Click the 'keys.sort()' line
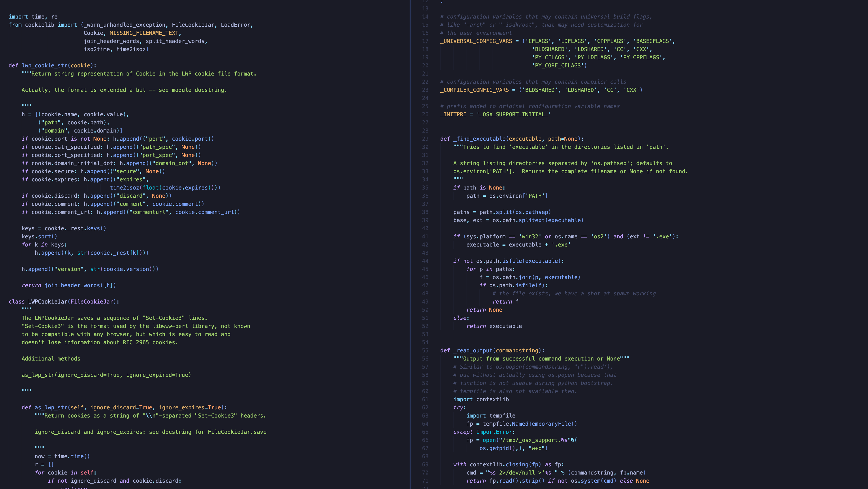Screen dimensions: 868x489 (39, 236)
